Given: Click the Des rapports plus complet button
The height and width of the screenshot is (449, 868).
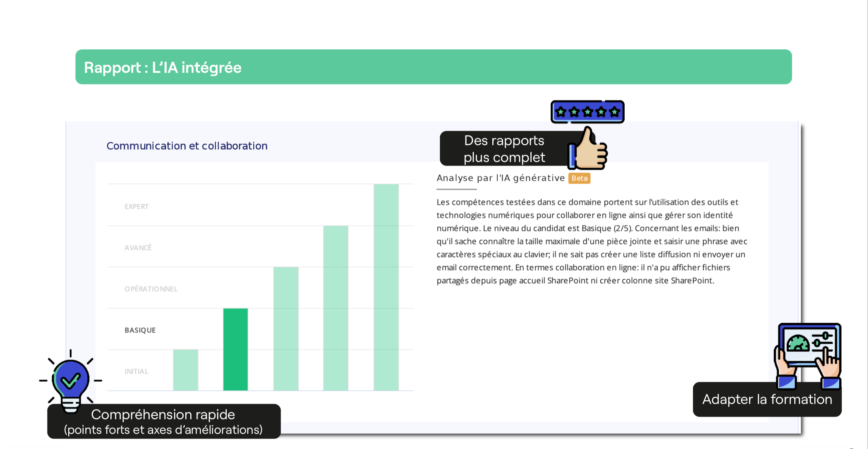Looking at the screenshot, I should pos(504,148).
